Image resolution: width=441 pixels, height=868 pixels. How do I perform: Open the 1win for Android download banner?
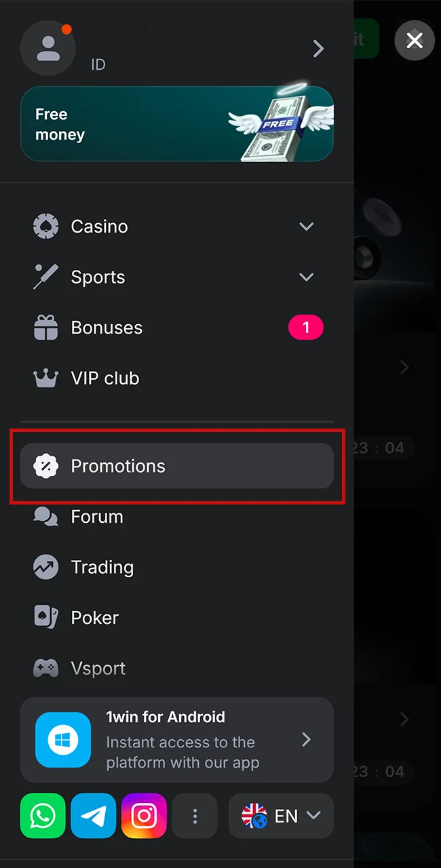coord(176,740)
